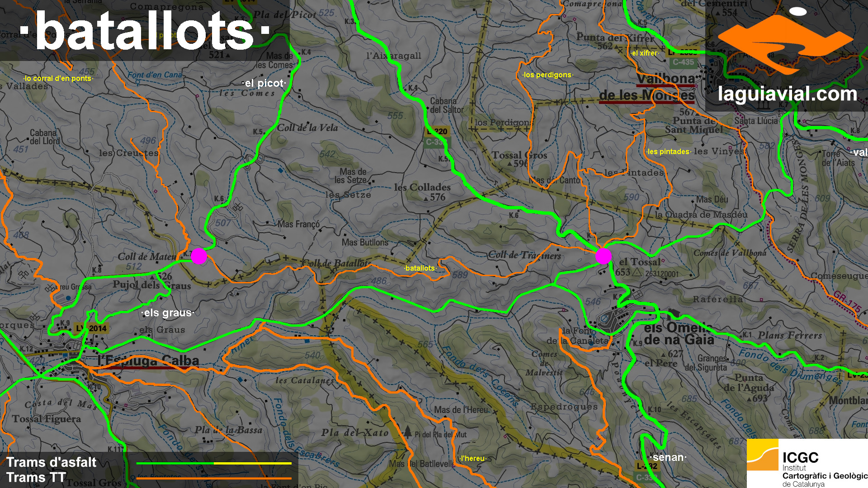The width and height of the screenshot is (868, 488).
Task: Click the les pintades yellow label
Action: (x=668, y=152)
